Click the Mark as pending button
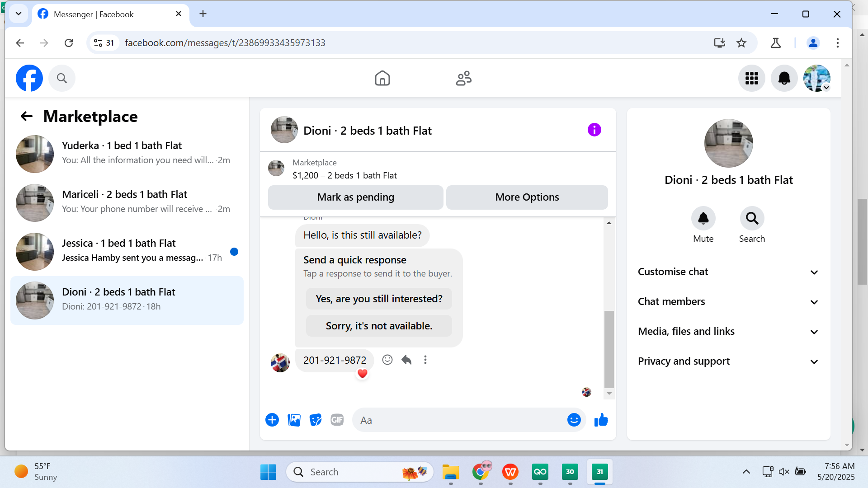The height and width of the screenshot is (488, 868). [x=355, y=197]
